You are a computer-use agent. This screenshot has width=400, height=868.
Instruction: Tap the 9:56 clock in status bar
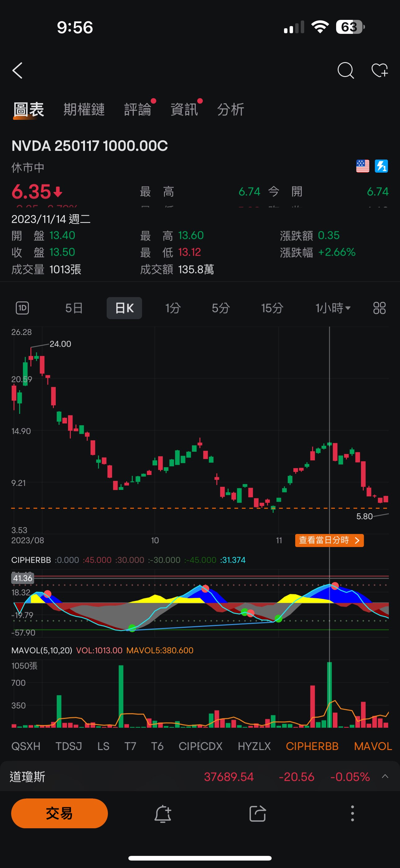point(75,27)
